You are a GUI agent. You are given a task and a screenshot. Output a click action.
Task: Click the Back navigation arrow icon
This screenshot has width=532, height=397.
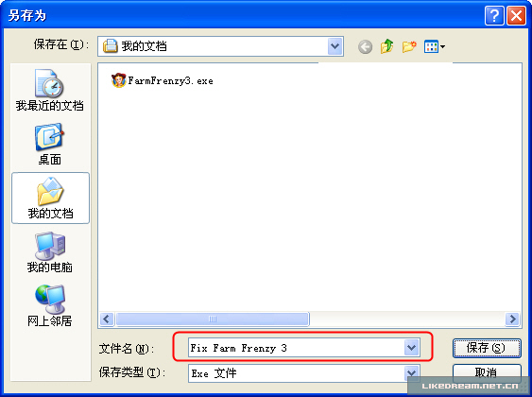click(365, 46)
